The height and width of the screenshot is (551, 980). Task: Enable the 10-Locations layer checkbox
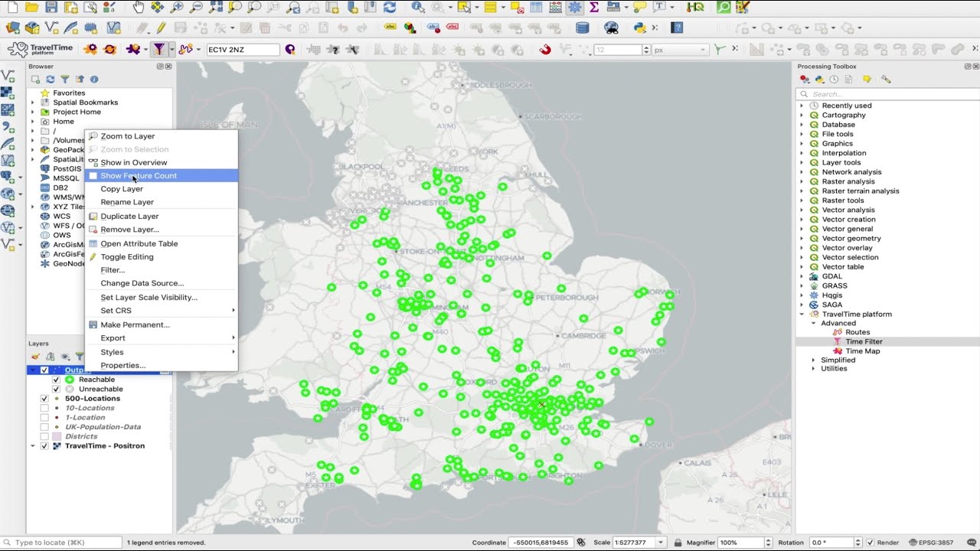coord(44,408)
